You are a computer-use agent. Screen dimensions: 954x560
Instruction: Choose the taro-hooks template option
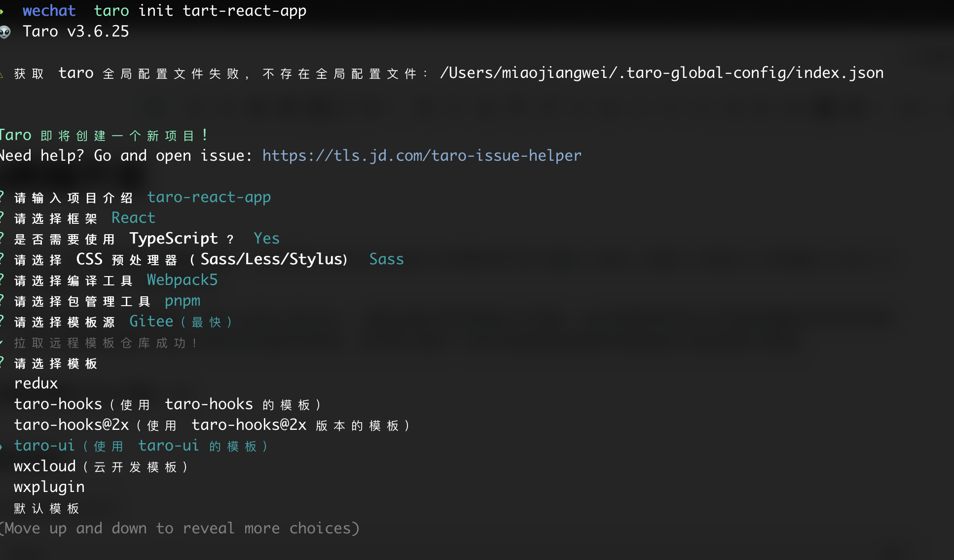[168, 404]
